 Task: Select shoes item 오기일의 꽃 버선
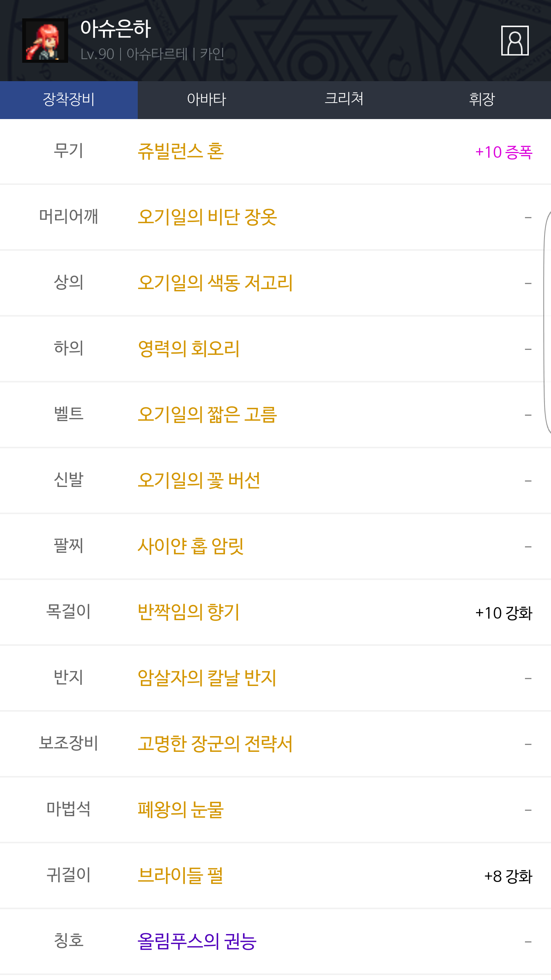point(199,481)
